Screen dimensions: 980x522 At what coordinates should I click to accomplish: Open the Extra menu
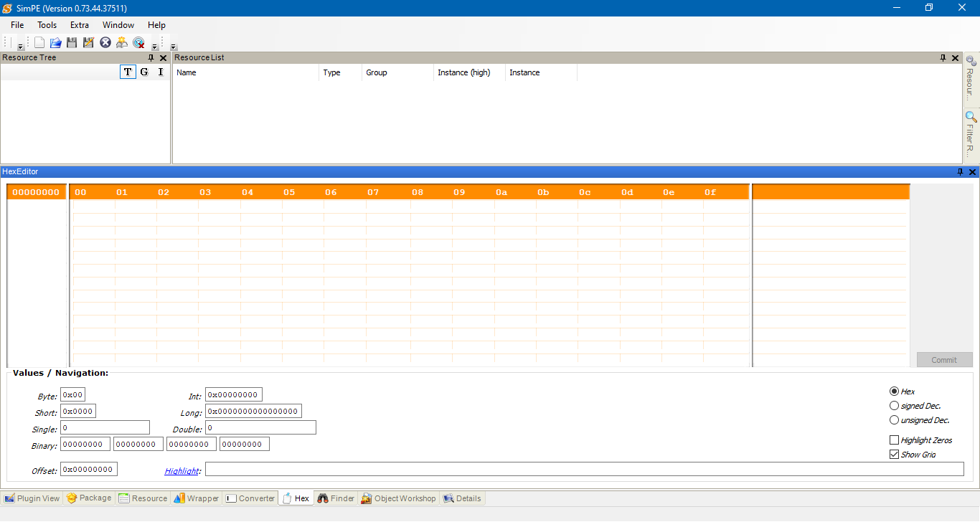(x=80, y=25)
